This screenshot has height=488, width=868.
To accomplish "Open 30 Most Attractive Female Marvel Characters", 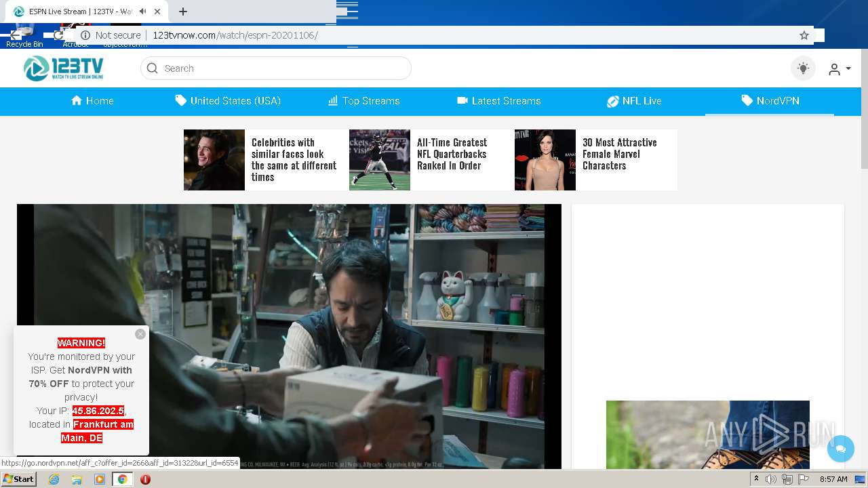I will coord(620,154).
